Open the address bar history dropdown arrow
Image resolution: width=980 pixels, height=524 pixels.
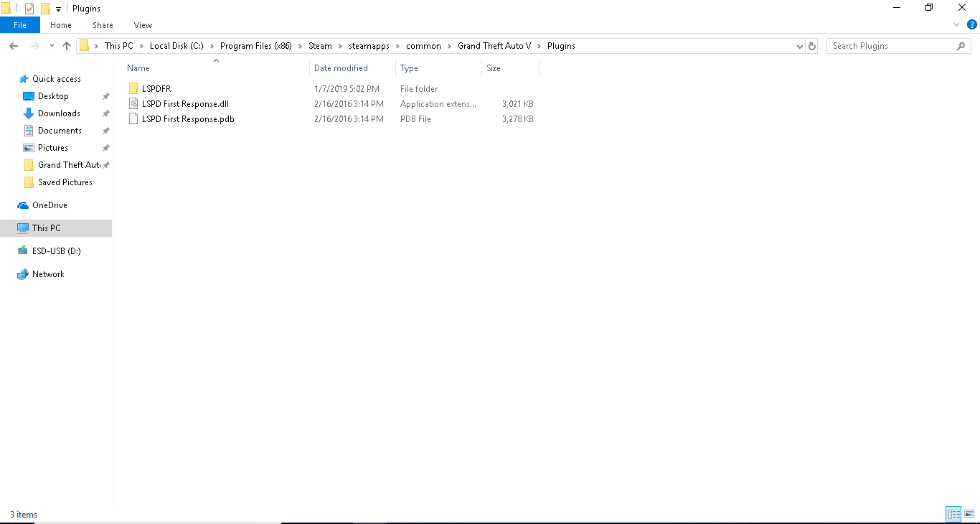[800, 46]
